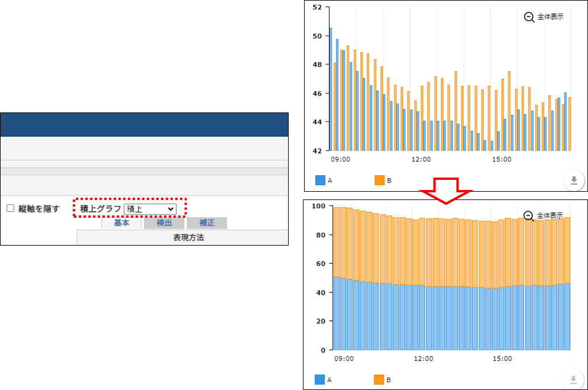This screenshot has height=390, width=588.
Task: Click orange B legend swatch in top chart
Action: pyautogui.click(x=380, y=181)
